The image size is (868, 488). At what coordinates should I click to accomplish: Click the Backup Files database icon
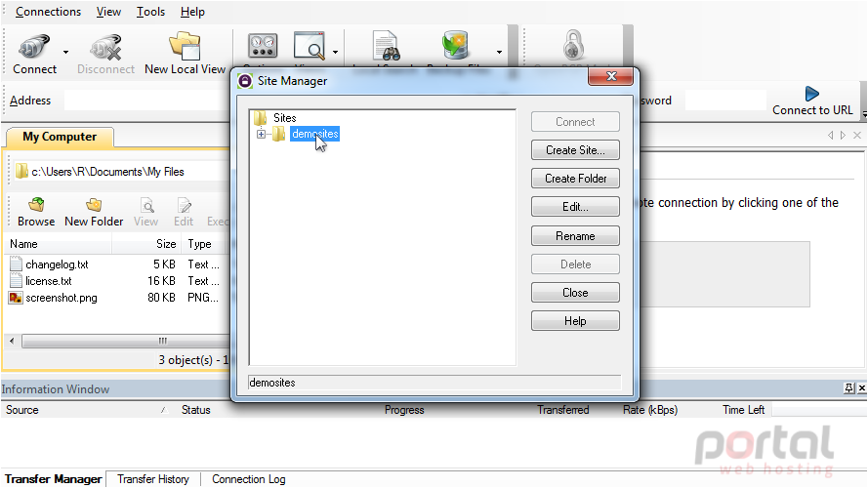tap(456, 45)
